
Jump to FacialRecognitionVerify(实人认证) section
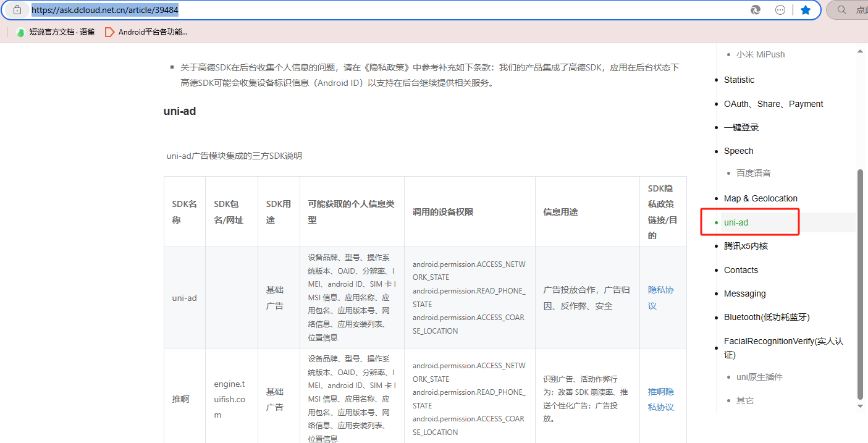[x=783, y=348]
